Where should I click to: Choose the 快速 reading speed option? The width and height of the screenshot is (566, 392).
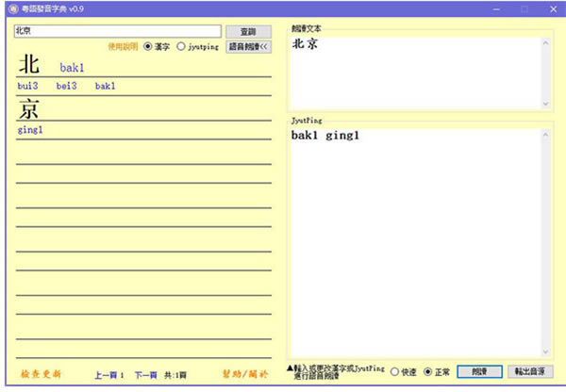[x=394, y=371]
